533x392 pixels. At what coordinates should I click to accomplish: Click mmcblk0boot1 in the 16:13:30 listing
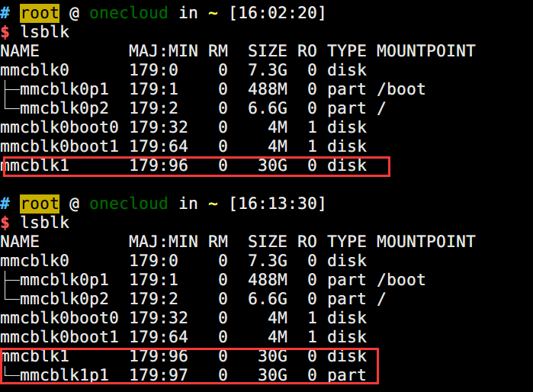click(59, 336)
